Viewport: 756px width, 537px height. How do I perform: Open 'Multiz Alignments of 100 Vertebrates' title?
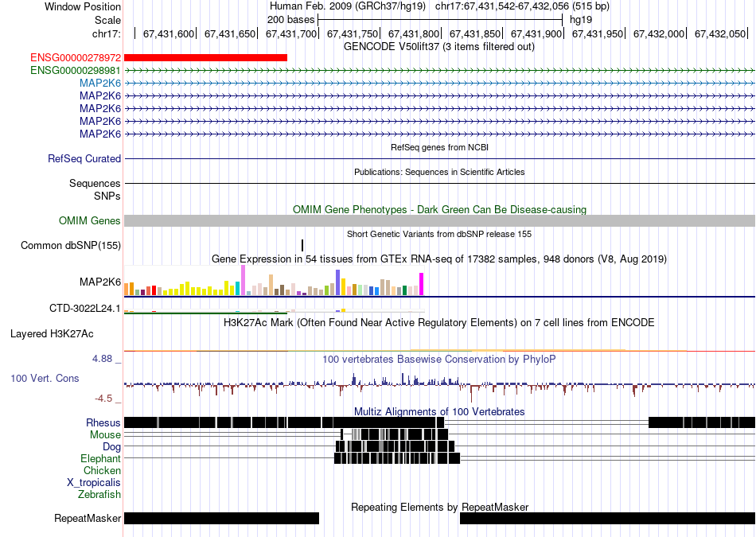pyautogui.click(x=439, y=411)
